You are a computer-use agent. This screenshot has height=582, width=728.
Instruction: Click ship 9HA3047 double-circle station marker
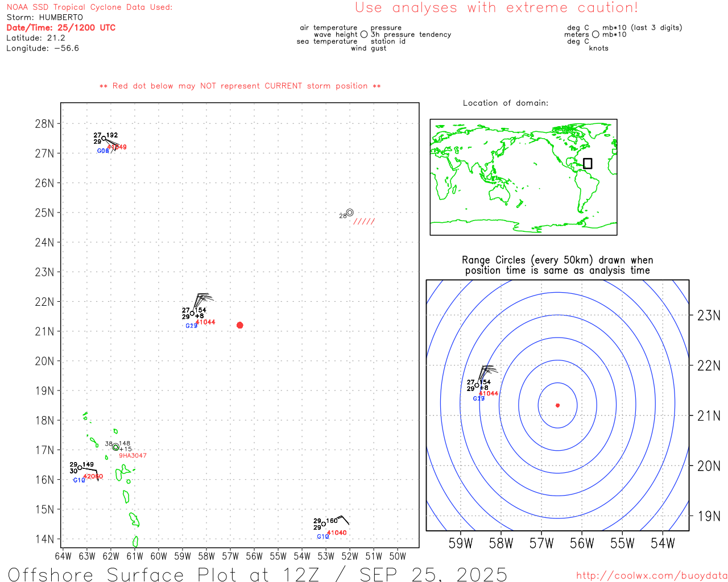(x=115, y=447)
